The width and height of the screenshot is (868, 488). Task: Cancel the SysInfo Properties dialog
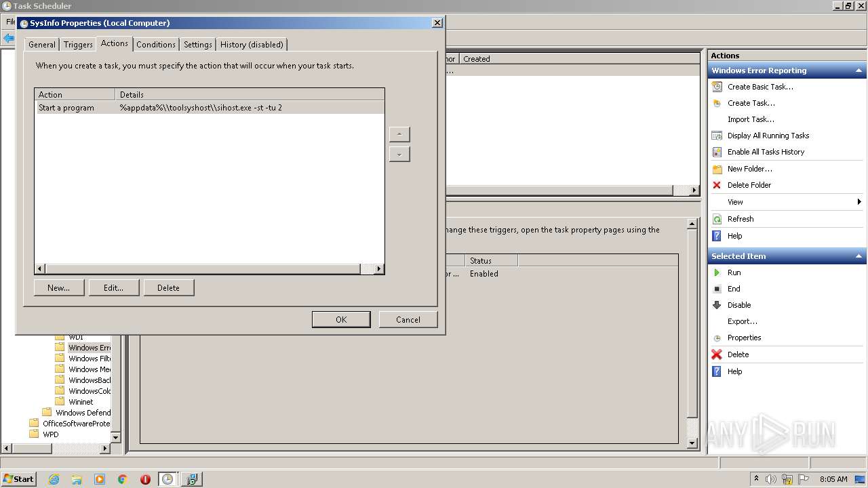click(x=408, y=320)
